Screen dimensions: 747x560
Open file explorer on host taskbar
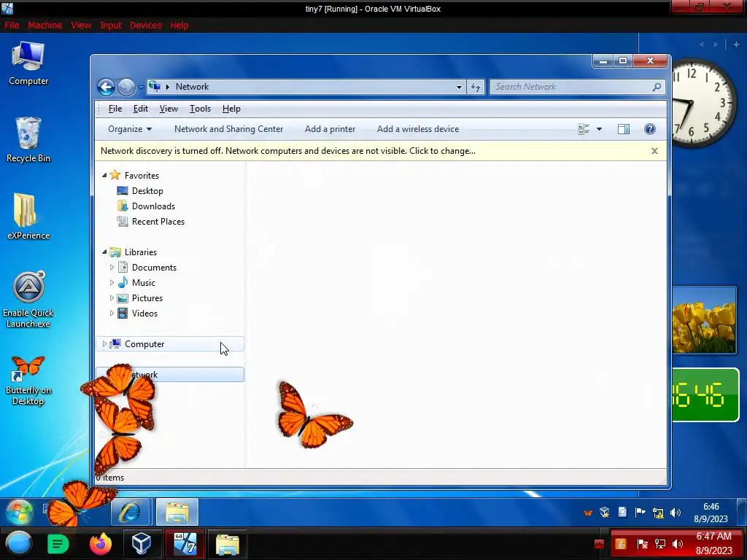pyautogui.click(x=228, y=544)
